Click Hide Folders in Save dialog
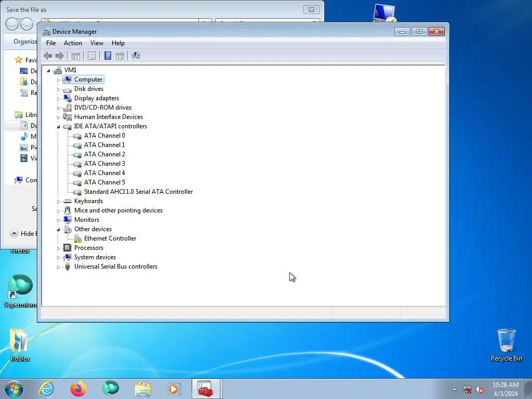The image size is (532, 399). pos(24,233)
